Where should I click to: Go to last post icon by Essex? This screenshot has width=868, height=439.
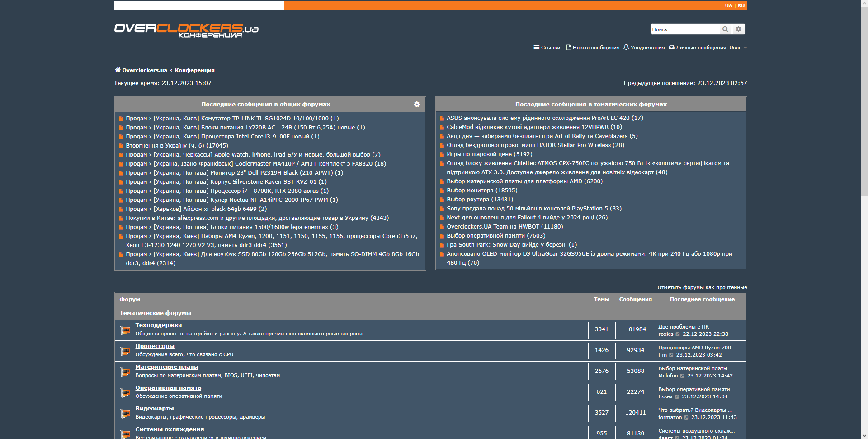pyautogui.click(x=677, y=397)
